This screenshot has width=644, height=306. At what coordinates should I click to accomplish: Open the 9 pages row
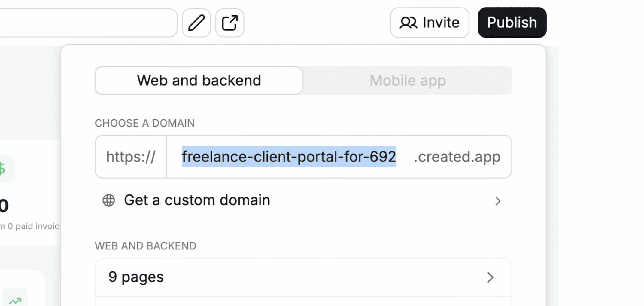tap(303, 277)
